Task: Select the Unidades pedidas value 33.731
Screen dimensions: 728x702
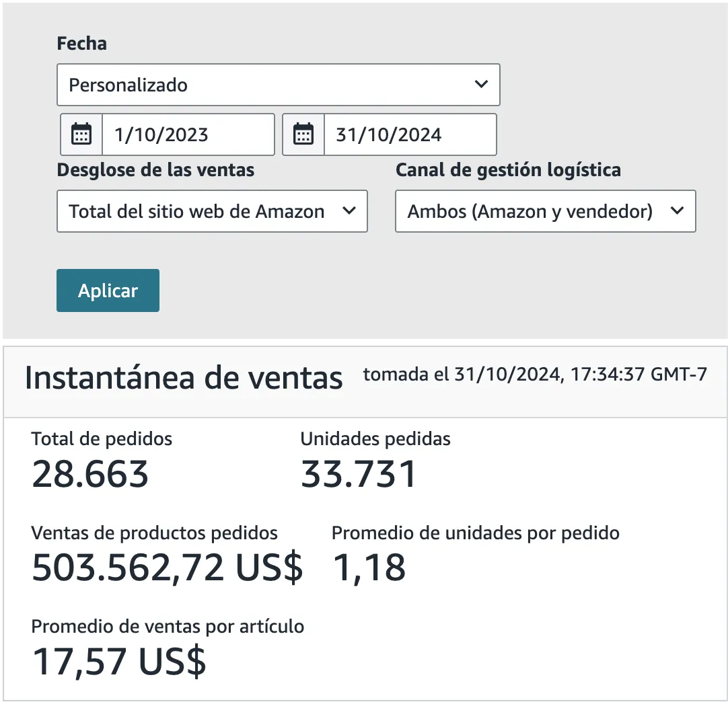Action: click(x=359, y=475)
